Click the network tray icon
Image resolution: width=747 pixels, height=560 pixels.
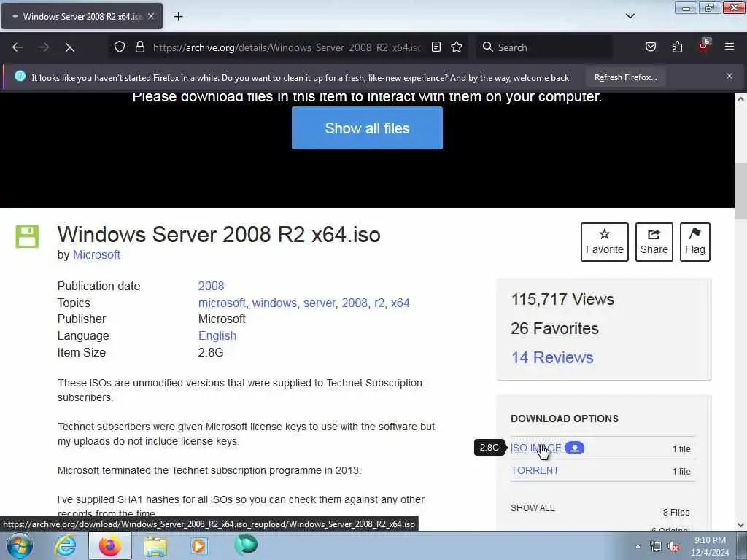656,547
